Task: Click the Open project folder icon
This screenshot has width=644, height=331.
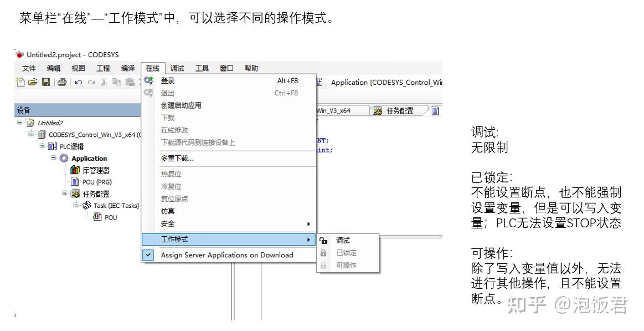Action: tap(33, 82)
